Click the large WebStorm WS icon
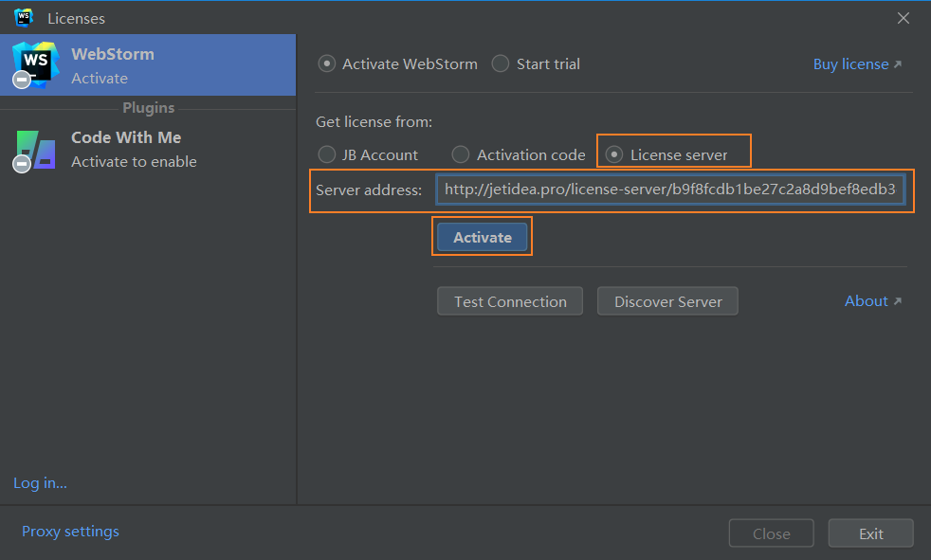Screen dimensions: 931x560 click(x=36, y=64)
